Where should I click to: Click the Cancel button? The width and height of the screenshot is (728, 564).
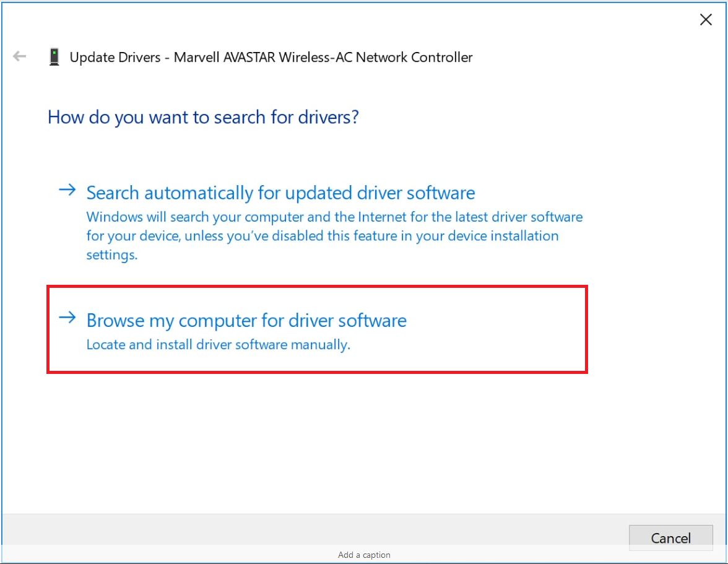[x=670, y=537]
